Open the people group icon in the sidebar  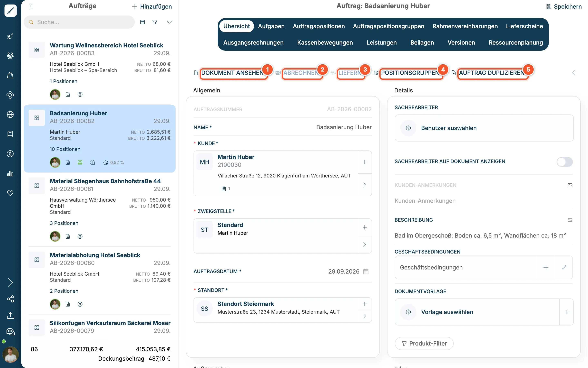[x=10, y=56]
